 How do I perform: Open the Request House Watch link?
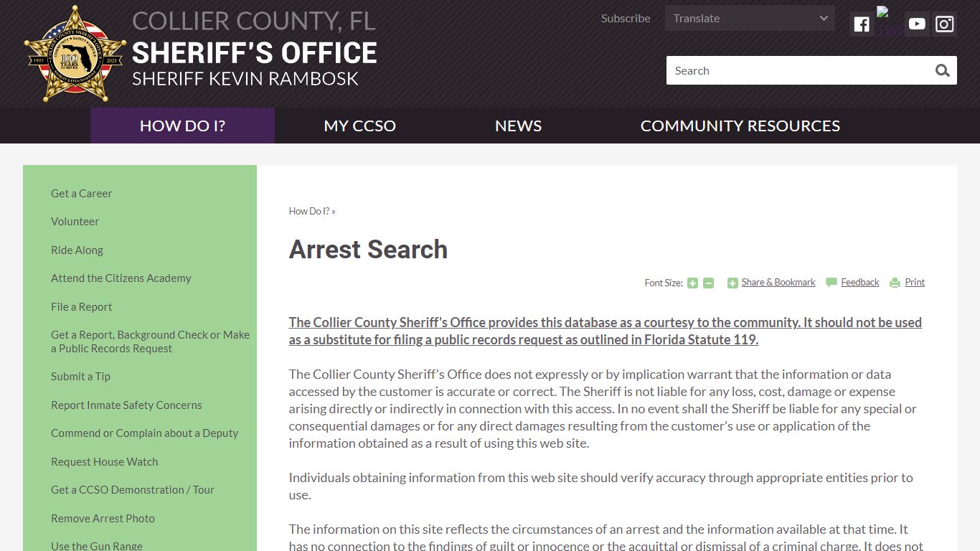104,461
